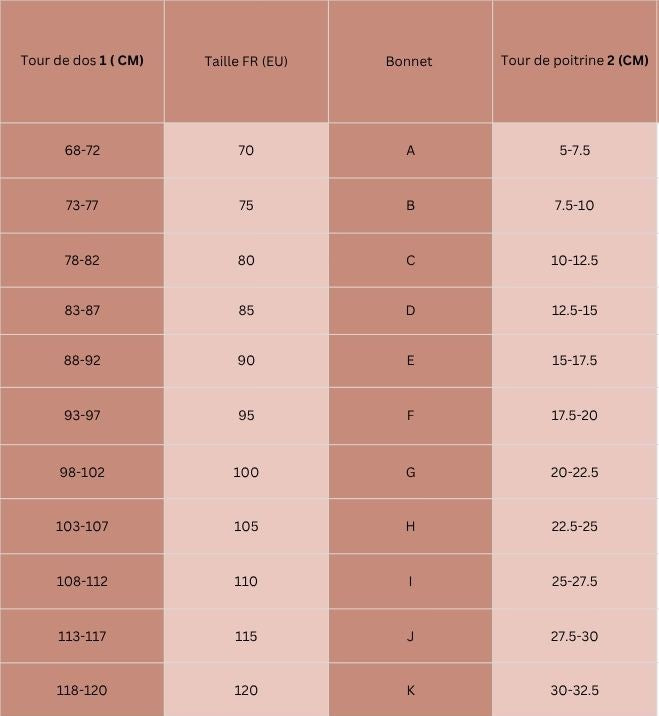The height and width of the screenshot is (716, 659).
Task: Select the 27.5-30 bust difference cell
Action: 574,636
